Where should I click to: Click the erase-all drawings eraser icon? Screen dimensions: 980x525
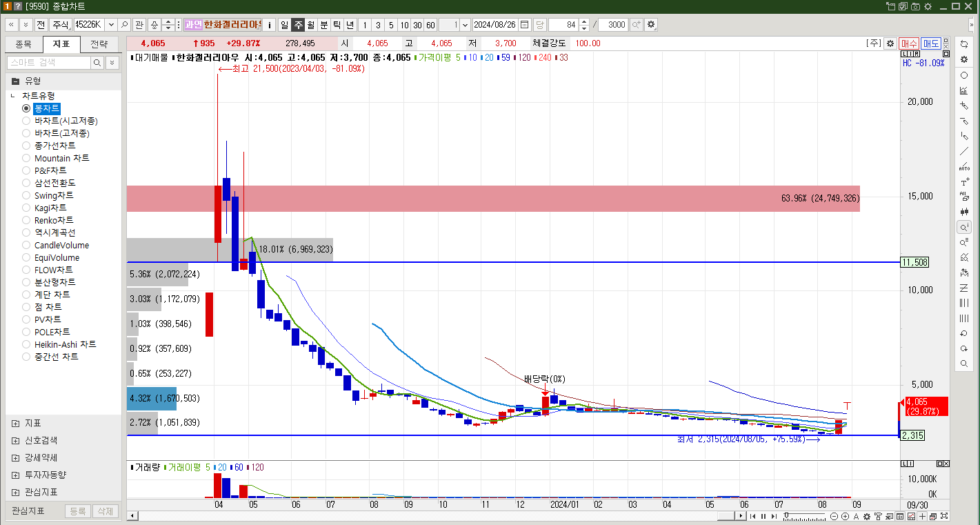point(964,197)
